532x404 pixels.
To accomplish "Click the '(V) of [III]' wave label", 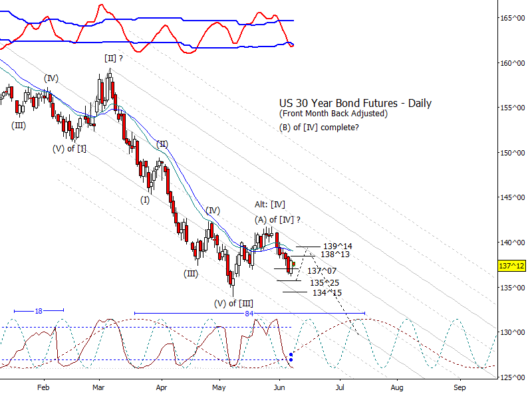I will [233, 304].
